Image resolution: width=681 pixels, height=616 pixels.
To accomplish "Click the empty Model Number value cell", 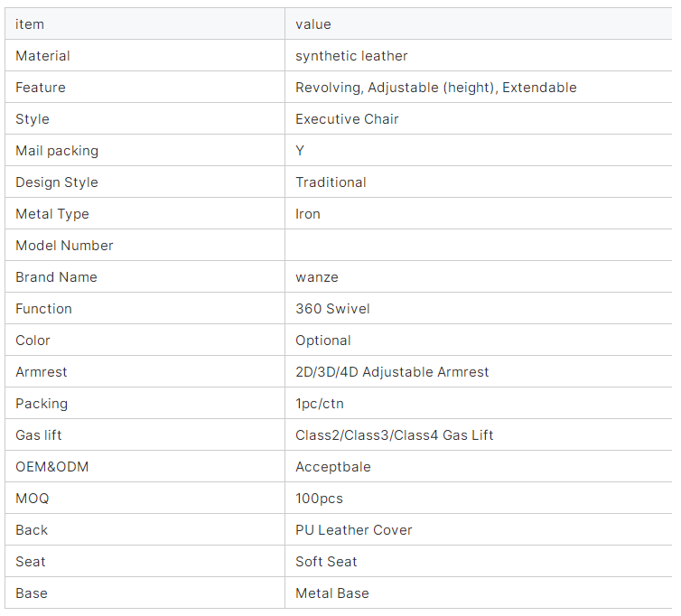I will (479, 246).
